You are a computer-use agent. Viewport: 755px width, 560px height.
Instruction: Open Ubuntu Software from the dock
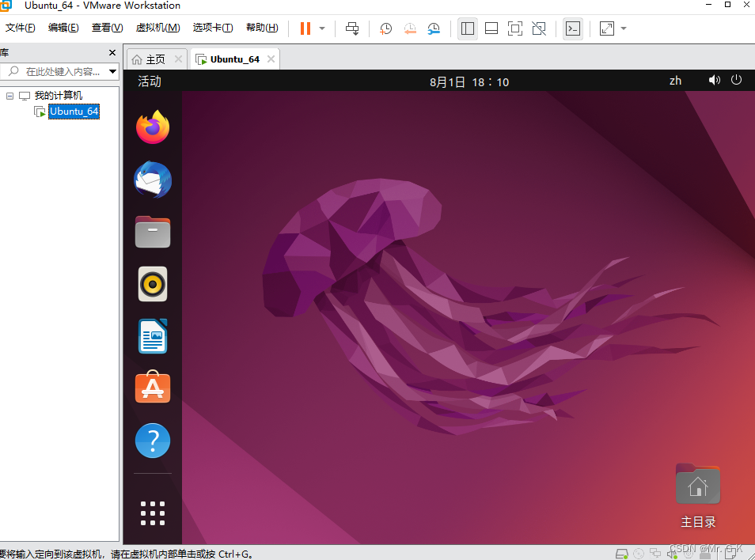coord(153,387)
